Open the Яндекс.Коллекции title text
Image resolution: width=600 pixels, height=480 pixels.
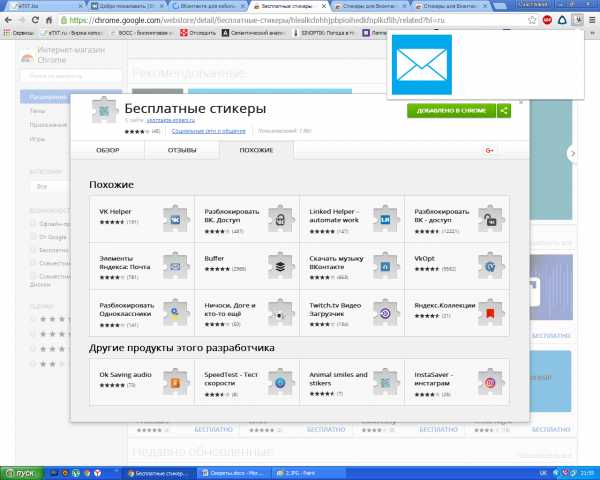(445, 305)
